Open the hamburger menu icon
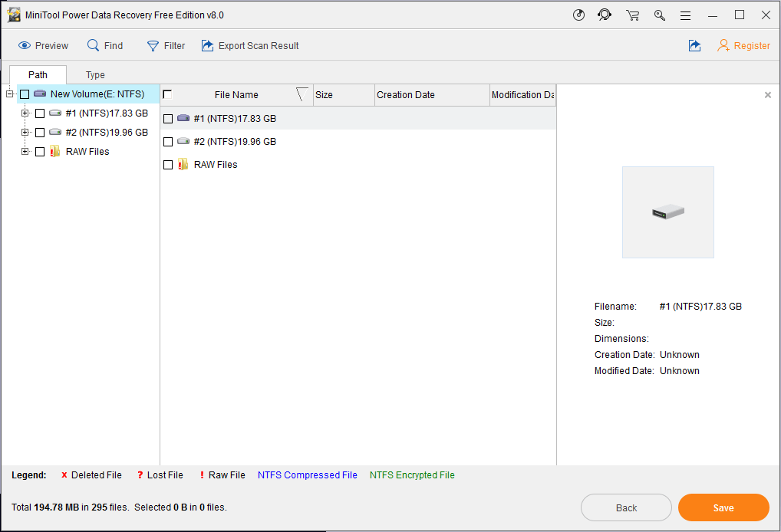 tap(685, 16)
